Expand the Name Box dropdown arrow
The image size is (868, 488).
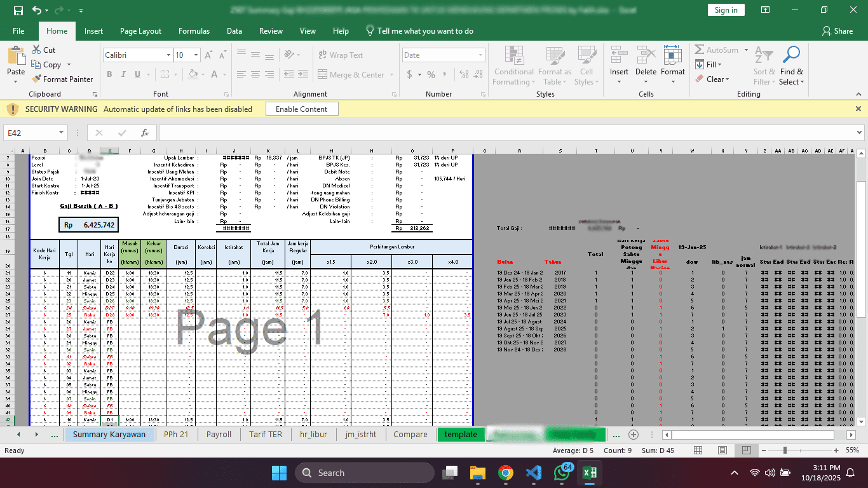[x=62, y=133]
